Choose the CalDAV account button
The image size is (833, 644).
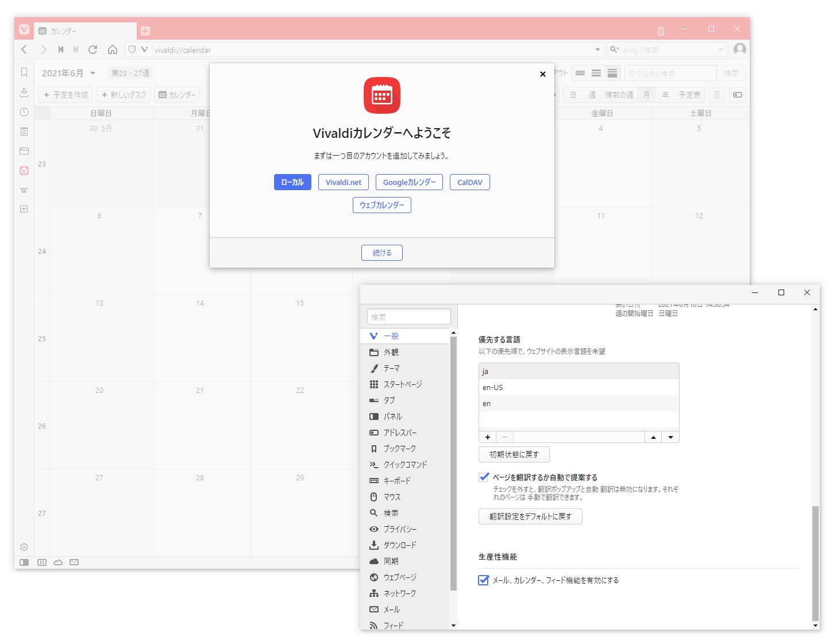pos(470,182)
